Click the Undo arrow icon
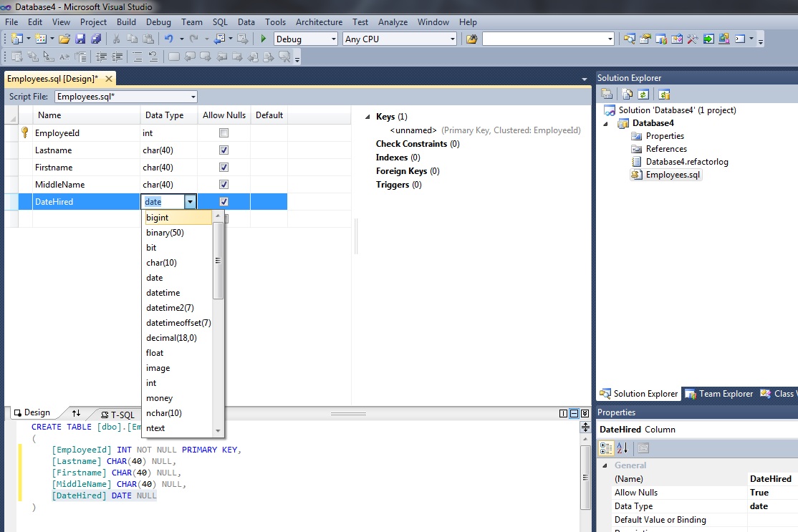798x532 pixels. (168, 39)
